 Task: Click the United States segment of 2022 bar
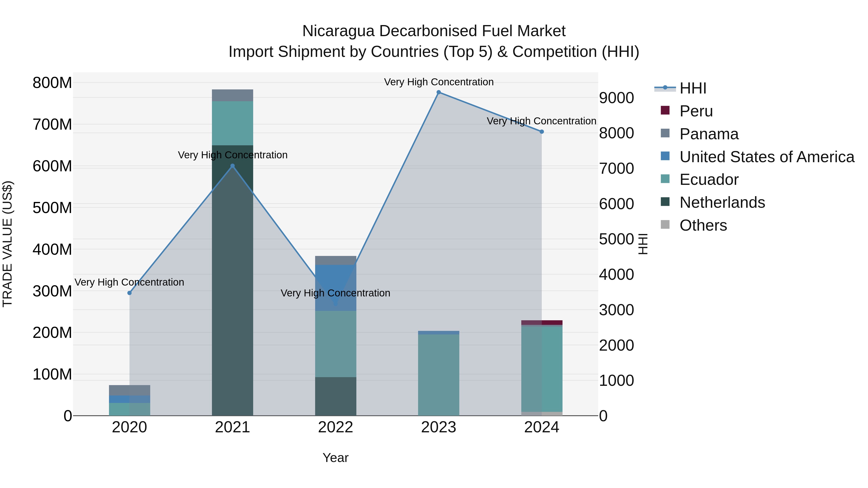(x=336, y=288)
